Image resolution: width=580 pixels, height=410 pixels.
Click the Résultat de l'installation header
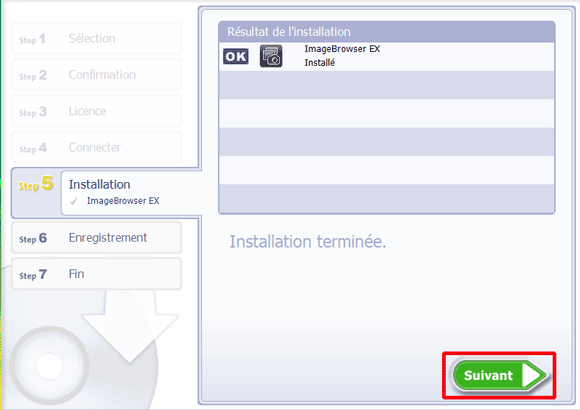click(387, 32)
